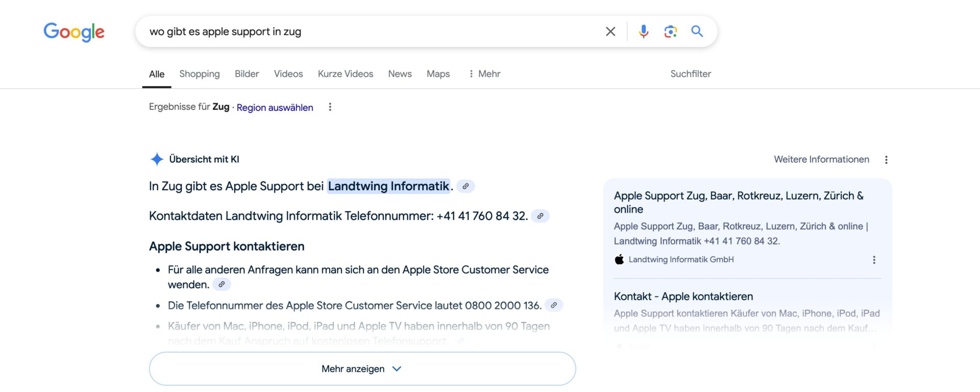This screenshot has width=980, height=392.
Task: Click 'Apple Support kontaktieren' heading
Action: pos(227,247)
